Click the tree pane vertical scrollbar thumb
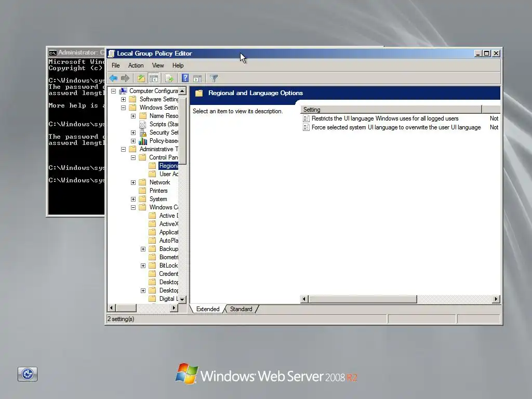532x399 pixels. [182, 130]
